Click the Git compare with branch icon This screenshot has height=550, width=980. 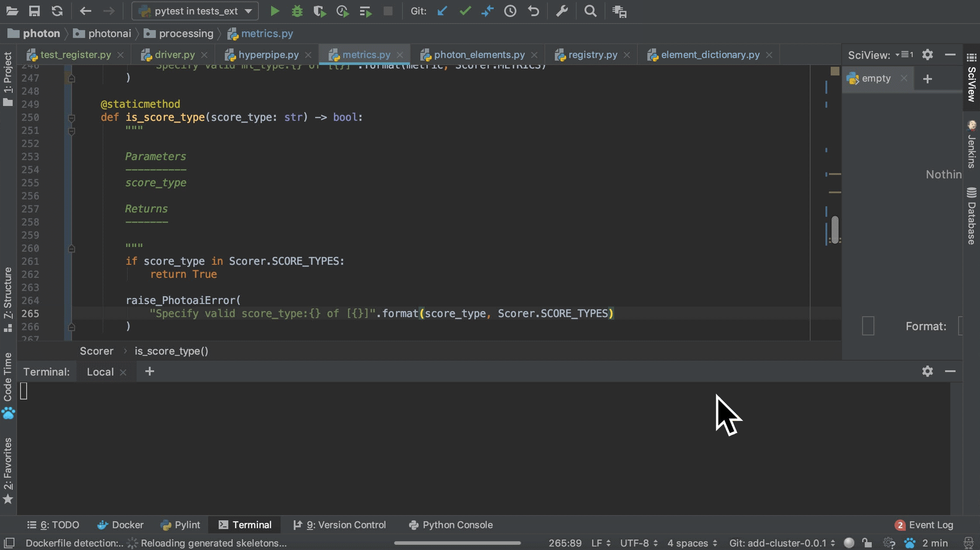(488, 11)
